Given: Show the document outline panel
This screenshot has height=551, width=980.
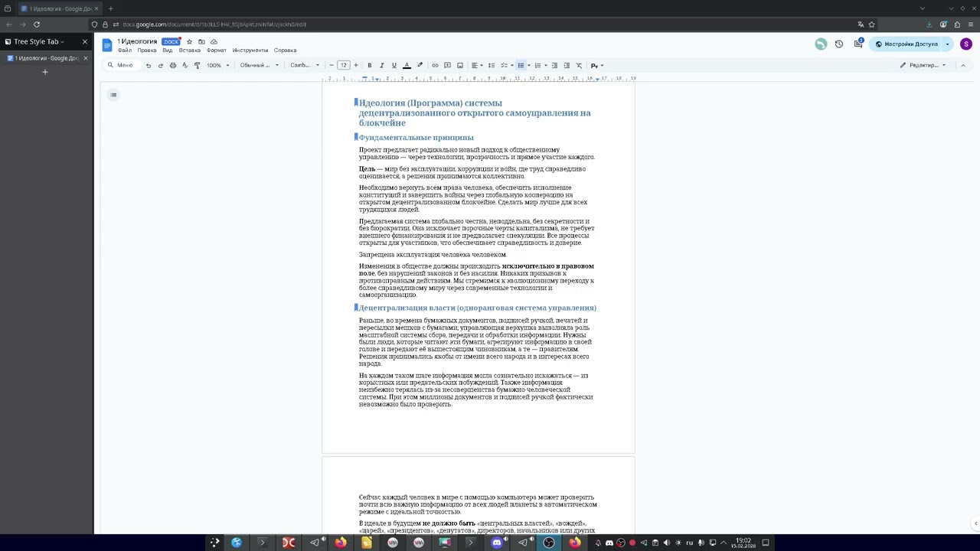Looking at the screenshot, I should (113, 95).
